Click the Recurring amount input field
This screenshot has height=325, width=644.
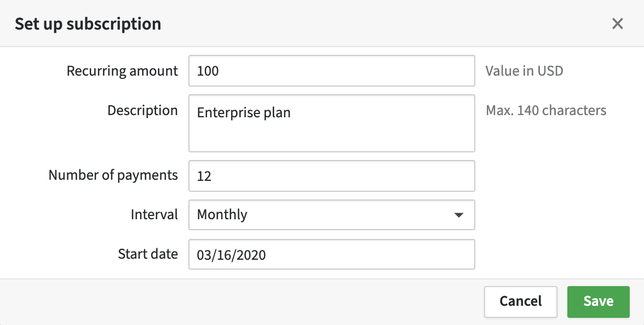(x=331, y=71)
